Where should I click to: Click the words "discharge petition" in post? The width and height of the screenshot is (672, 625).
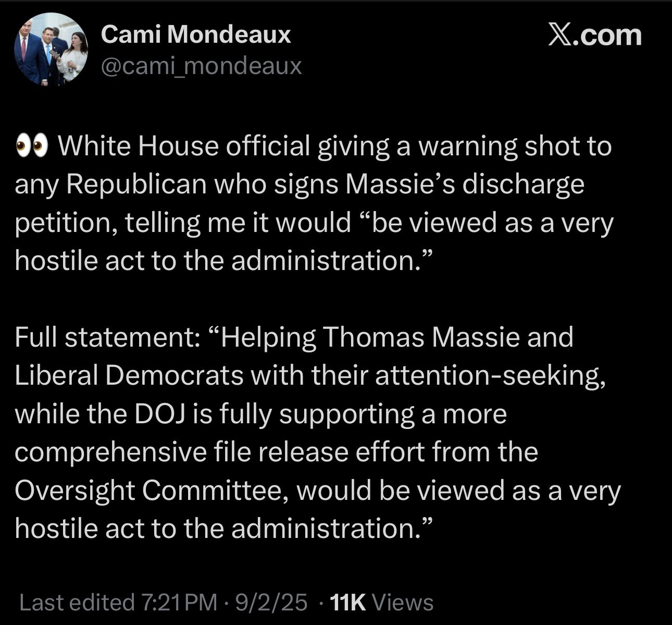tap(523, 185)
